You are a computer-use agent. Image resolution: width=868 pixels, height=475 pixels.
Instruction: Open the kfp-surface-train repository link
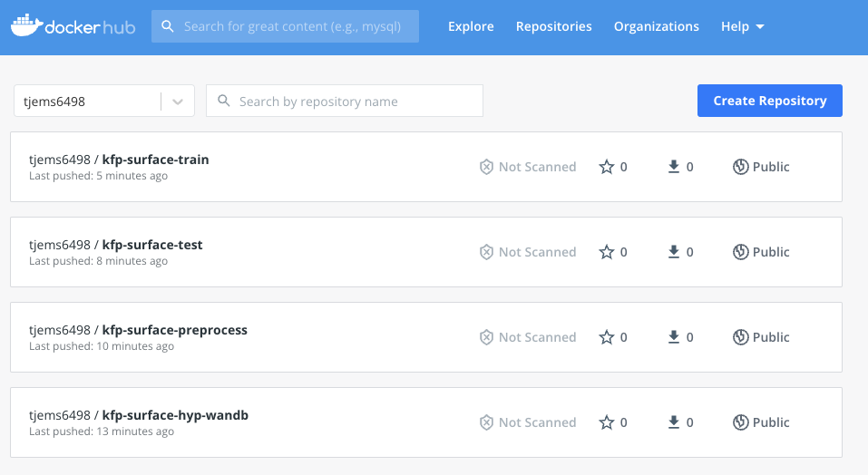[156, 160]
